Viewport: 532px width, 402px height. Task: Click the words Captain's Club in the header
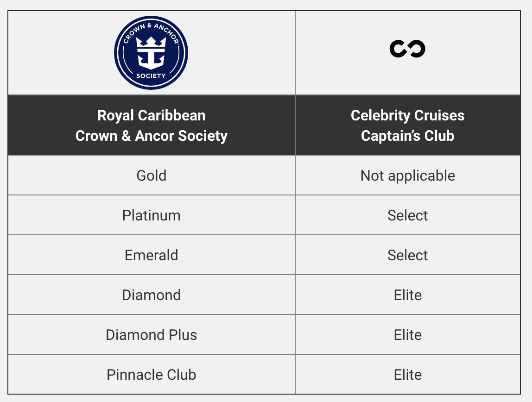[407, 136]
